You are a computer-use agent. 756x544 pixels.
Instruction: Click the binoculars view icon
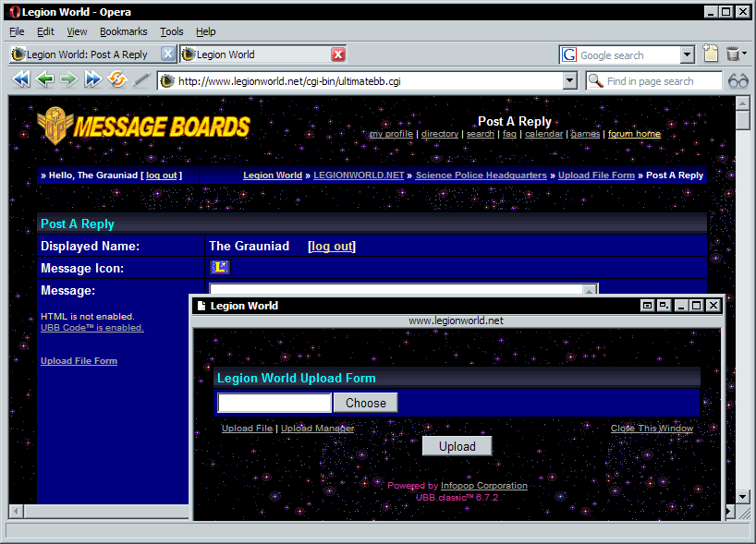(x=738, y=81)
